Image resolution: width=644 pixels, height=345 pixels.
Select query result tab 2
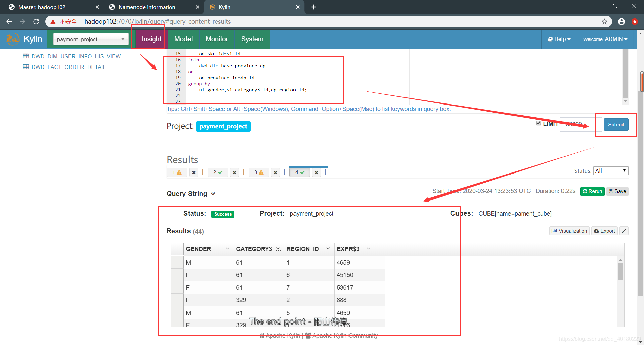point(218,172)
